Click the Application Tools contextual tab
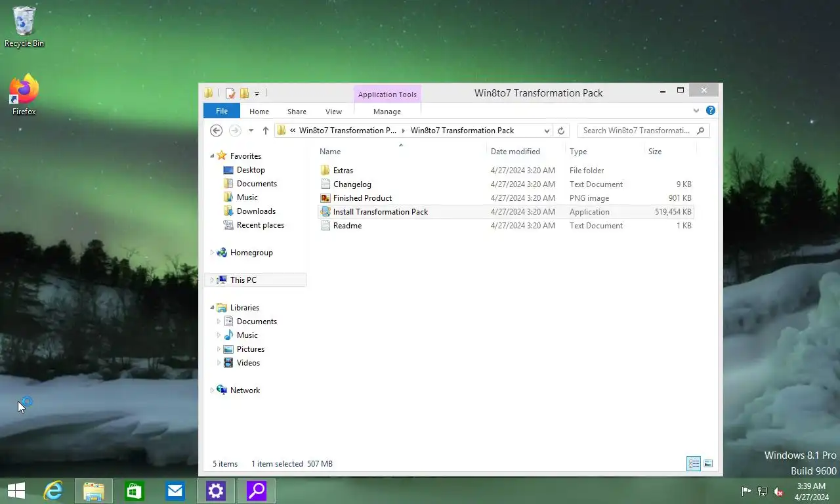 point(387,94)
